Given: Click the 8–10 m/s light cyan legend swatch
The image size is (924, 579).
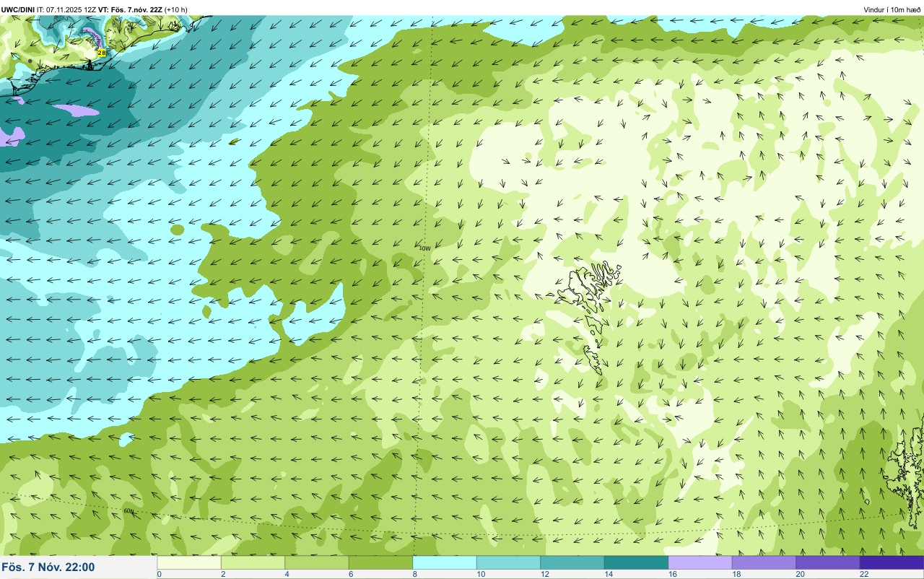Looking at the screenshot, I should pos(445,562).
